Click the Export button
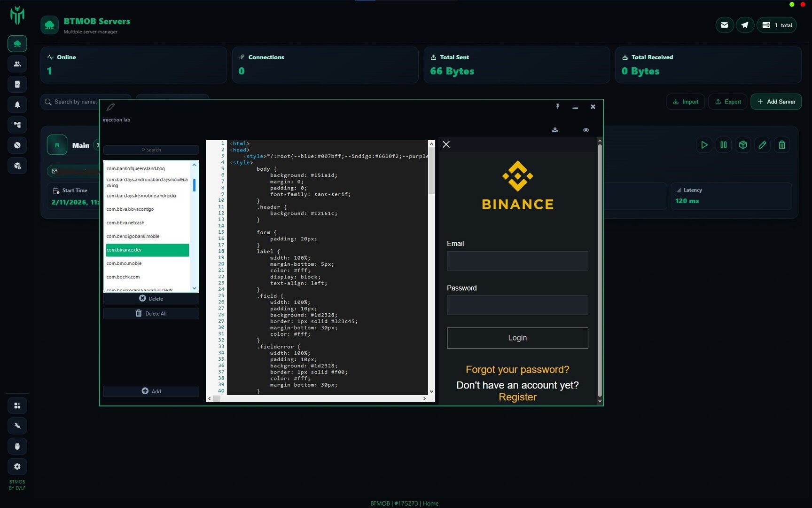 pos(727,102)
